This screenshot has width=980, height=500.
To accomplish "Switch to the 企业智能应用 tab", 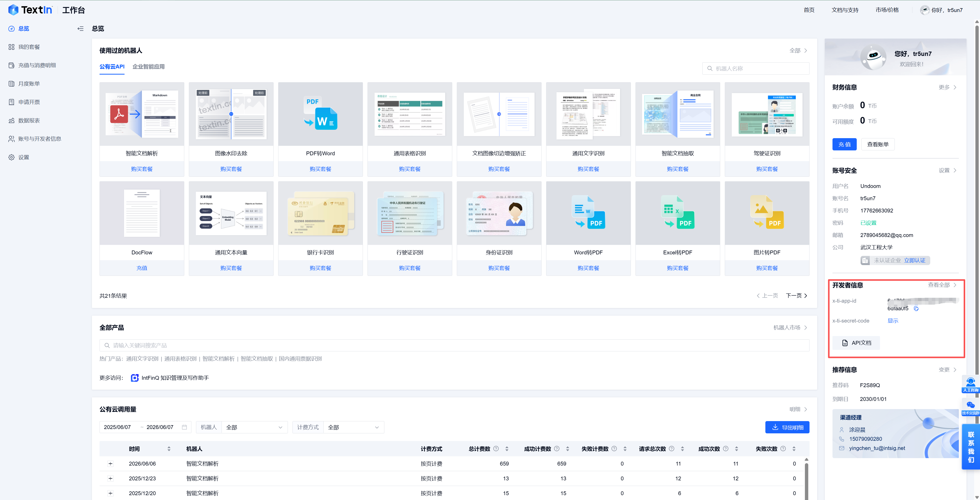I will click(x=148, y=67).
